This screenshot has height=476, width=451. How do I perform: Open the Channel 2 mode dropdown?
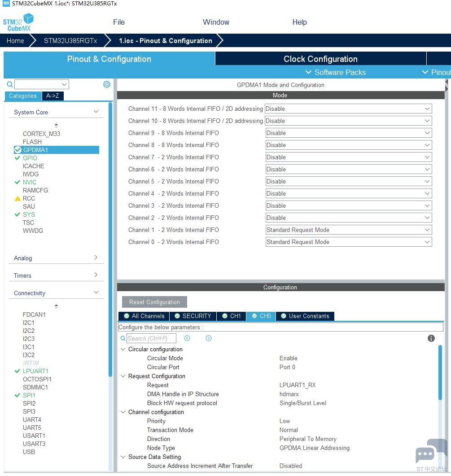click(x=349, y=218)
